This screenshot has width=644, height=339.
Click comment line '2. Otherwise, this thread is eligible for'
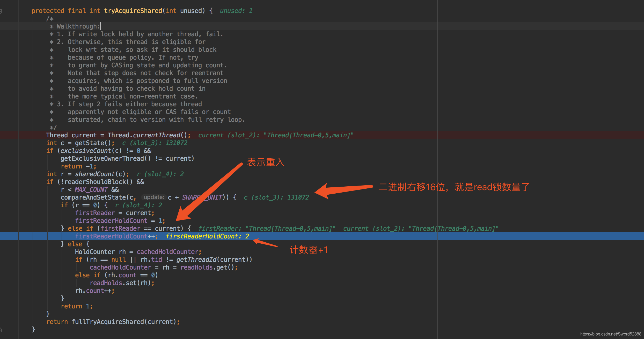point(131,42)
